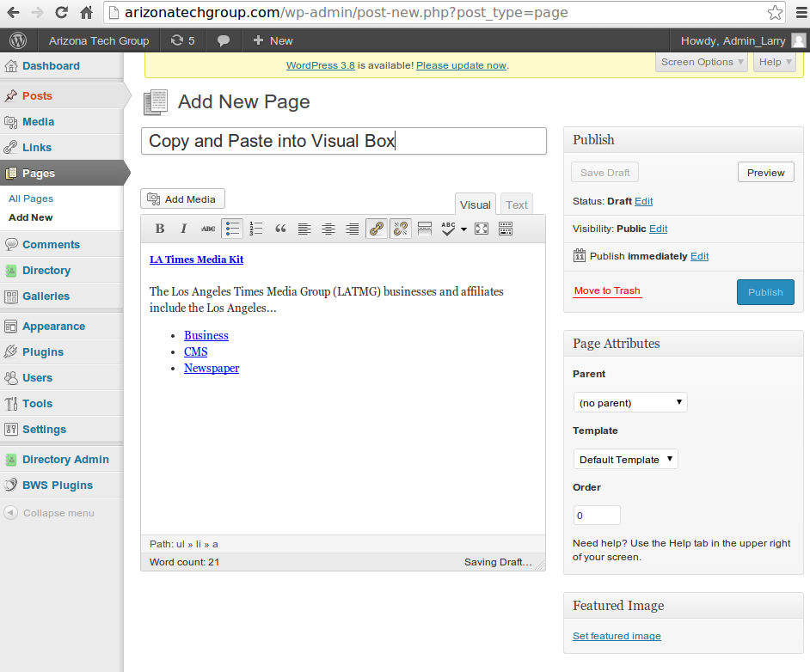Screen dimensions: 810x672
Task: Click the Order number field
Action: (597, 515)
